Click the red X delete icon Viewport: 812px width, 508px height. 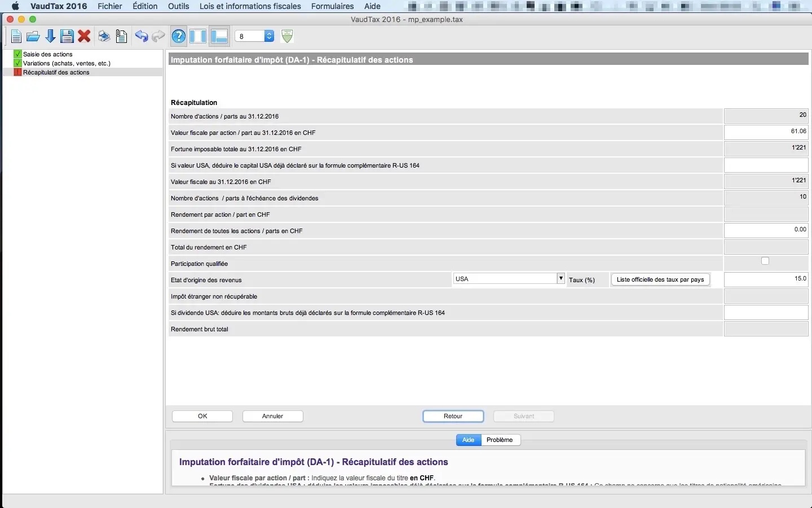85,37
